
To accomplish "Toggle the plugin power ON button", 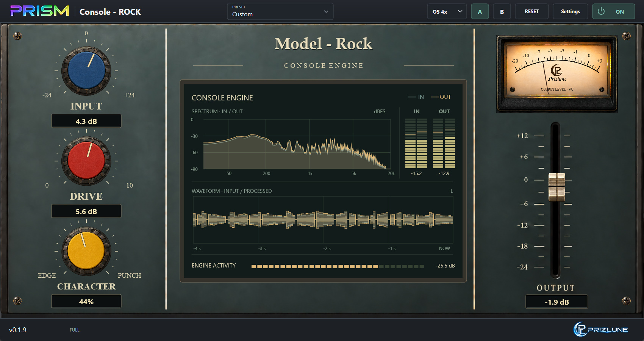I will click(x=613, y=11).
